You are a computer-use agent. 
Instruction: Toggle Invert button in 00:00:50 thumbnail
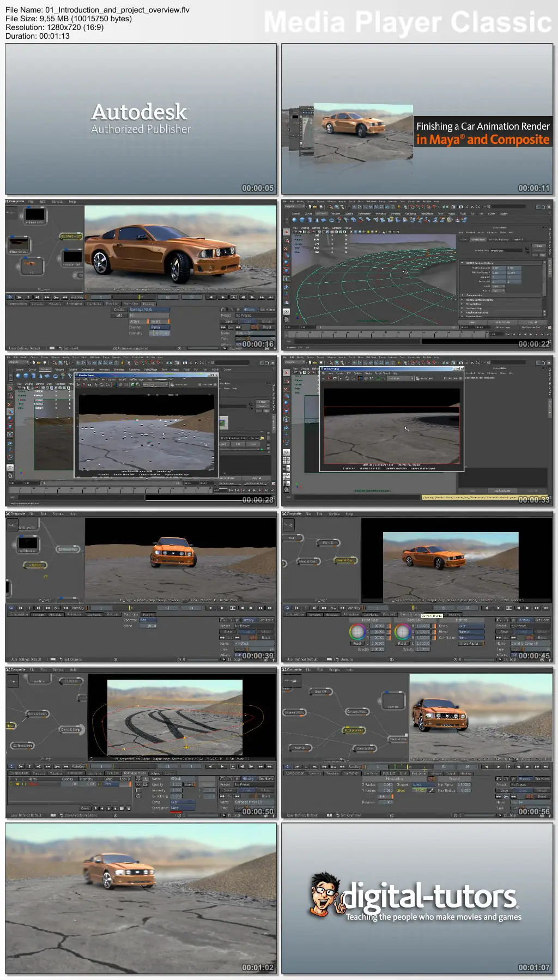(189, 784)
